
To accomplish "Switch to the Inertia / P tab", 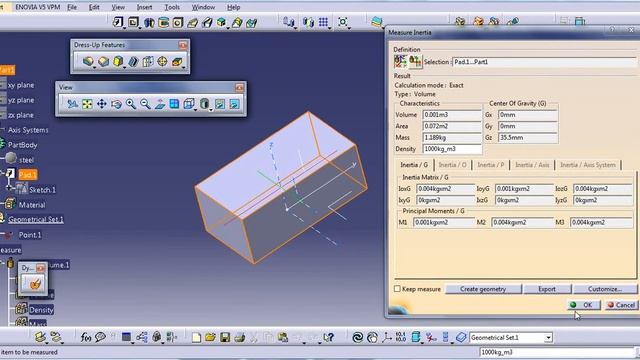I will (x=491, y=165).
